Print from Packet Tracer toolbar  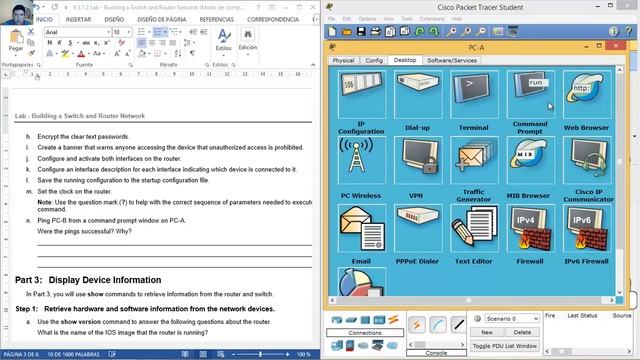[x=376, y=31]
